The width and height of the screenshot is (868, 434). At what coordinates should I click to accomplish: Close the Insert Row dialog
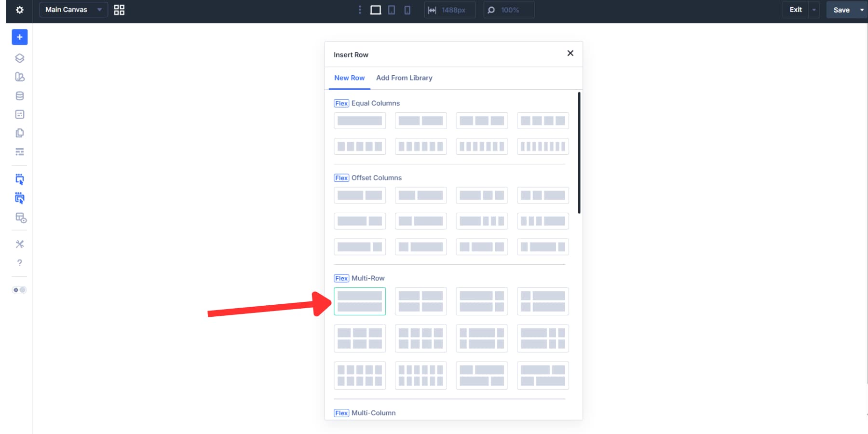point(570,53)
